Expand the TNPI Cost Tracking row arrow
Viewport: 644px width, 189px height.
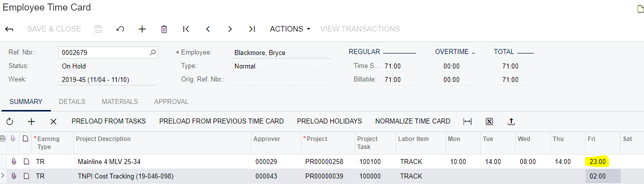coord(3,176)
